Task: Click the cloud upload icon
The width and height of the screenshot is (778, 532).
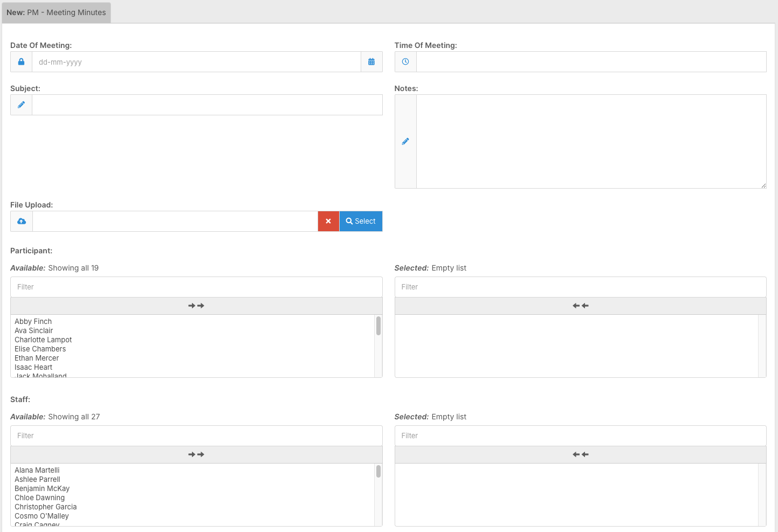Action: coord(22,222)
